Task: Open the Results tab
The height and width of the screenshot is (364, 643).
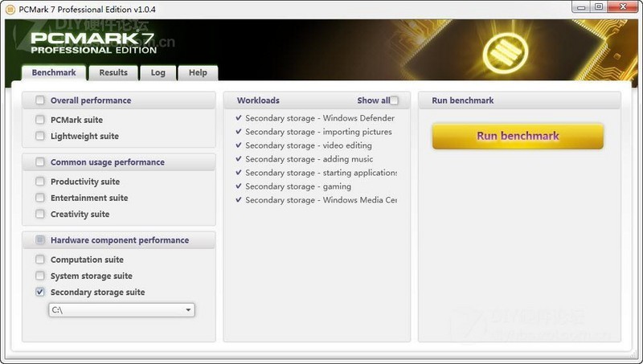Action: [113, 72]
